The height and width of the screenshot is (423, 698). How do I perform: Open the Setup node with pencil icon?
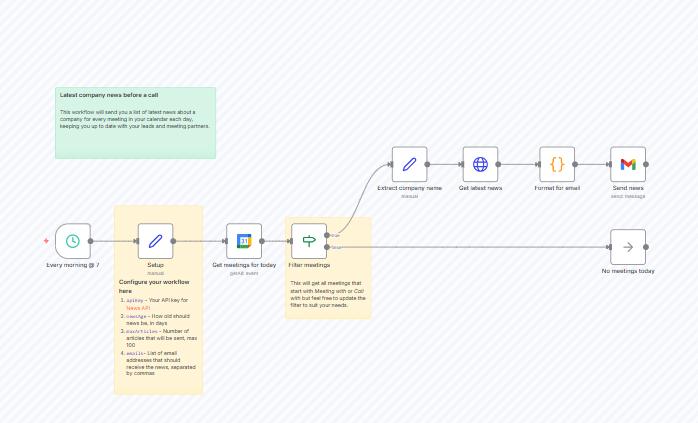pos(155,241)
